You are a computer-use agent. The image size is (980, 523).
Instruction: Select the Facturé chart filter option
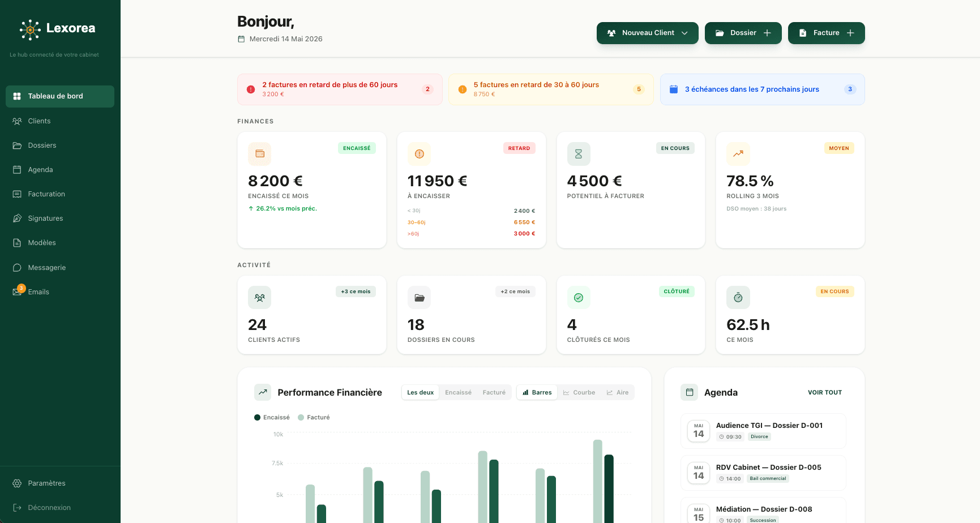point(494,393)
